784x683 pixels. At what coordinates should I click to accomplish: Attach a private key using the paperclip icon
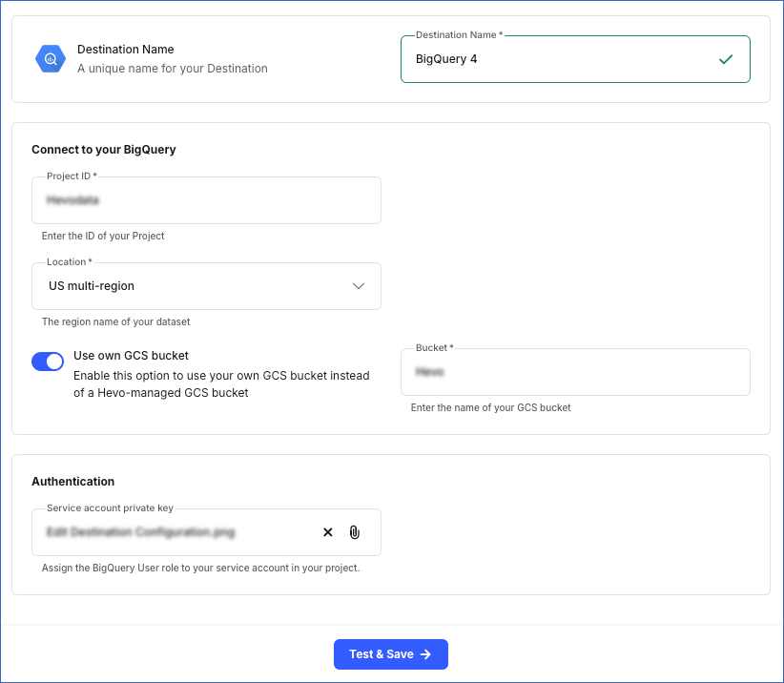point(354,531)
